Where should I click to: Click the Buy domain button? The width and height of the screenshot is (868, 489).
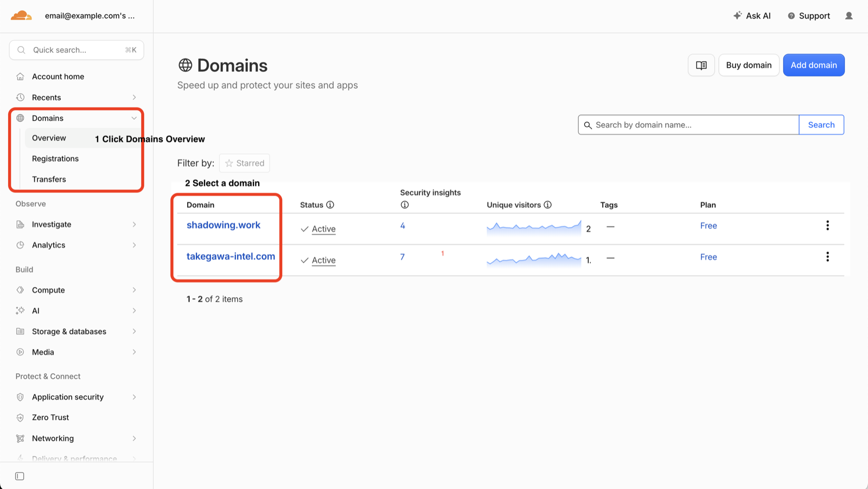[x=749, y=65]
